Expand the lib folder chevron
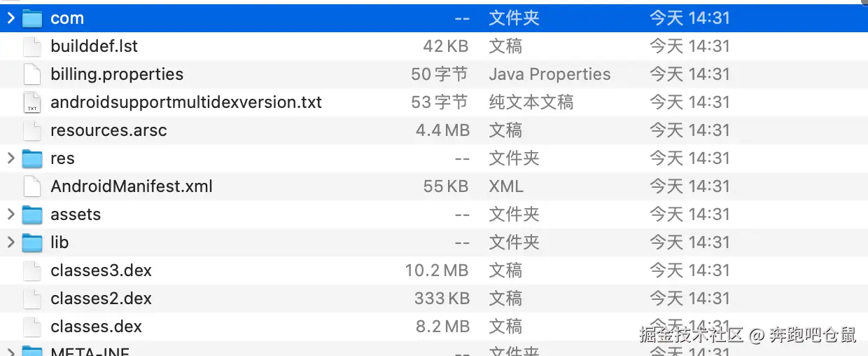The width and height of the screenshot is (868, 356). 10,242
